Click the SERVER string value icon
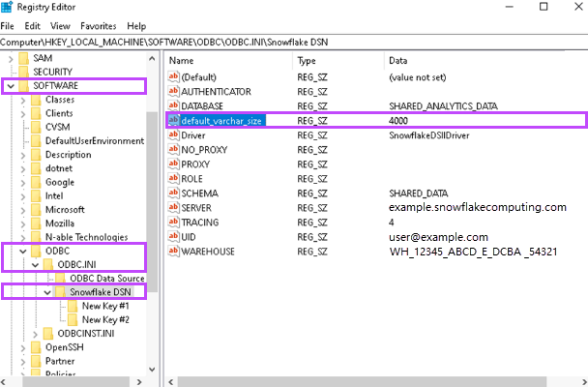This screenshot has width=588, height=387. (x=173, y=207)
